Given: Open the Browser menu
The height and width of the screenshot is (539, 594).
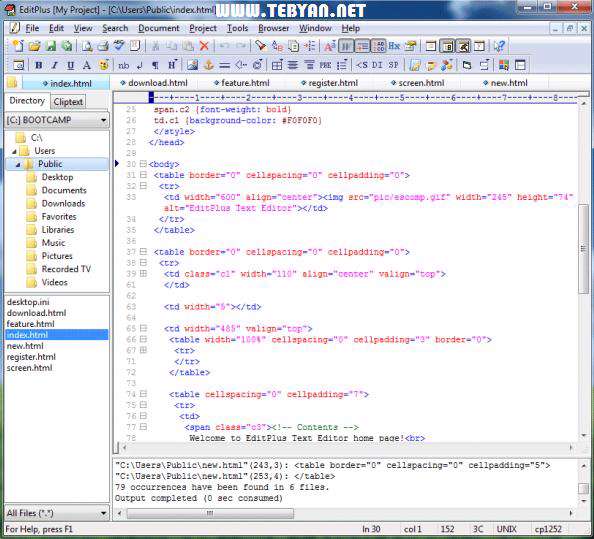Looking at the screenshot, I should coord(274,28).
